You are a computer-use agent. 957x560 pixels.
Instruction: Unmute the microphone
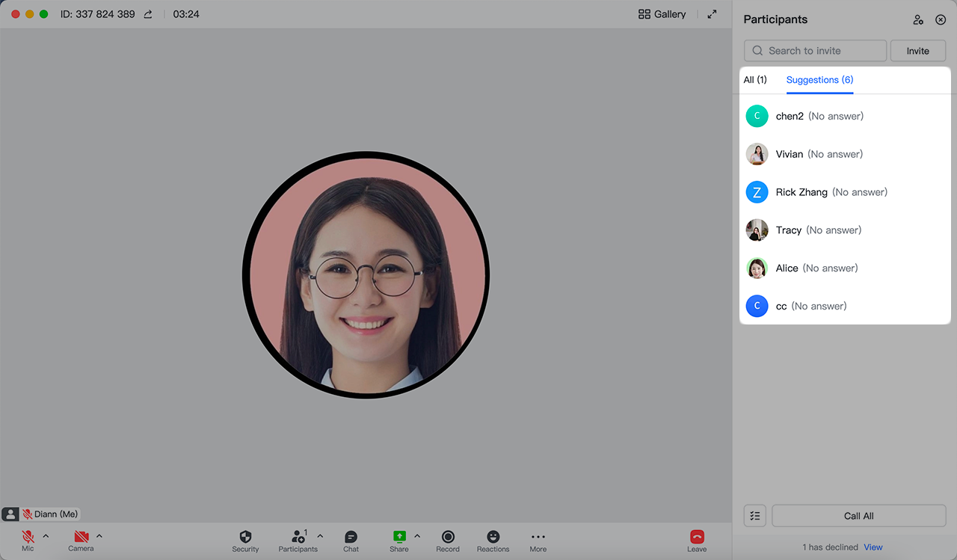click(28, 536)
